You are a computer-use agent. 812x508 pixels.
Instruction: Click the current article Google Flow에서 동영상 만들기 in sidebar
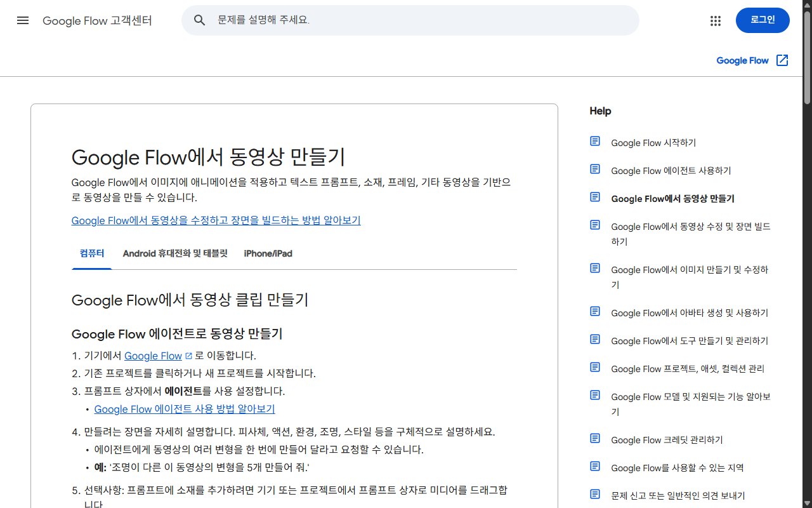click(x=672, y=199)
